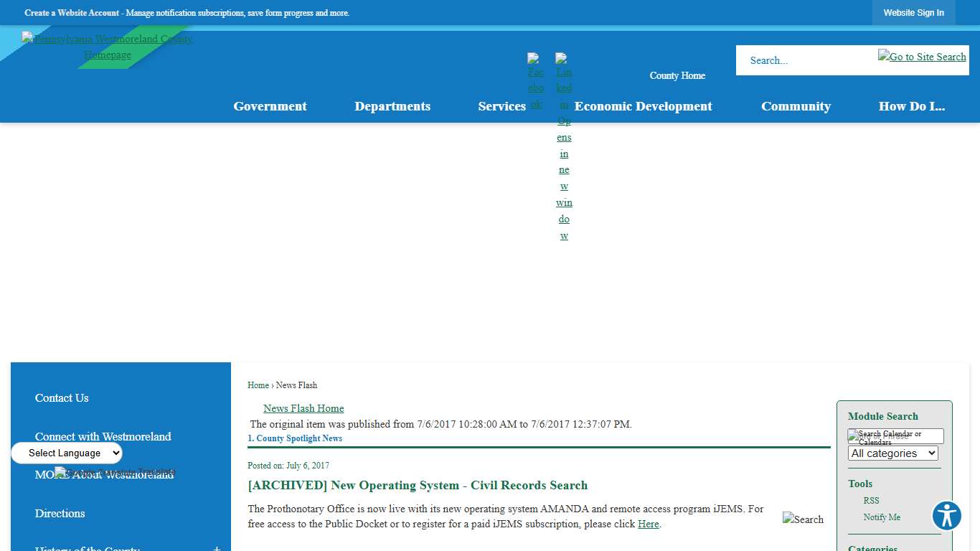Screen dimensions: 980x551
Task: Click the Here link in the article
Action: point(648,524)
